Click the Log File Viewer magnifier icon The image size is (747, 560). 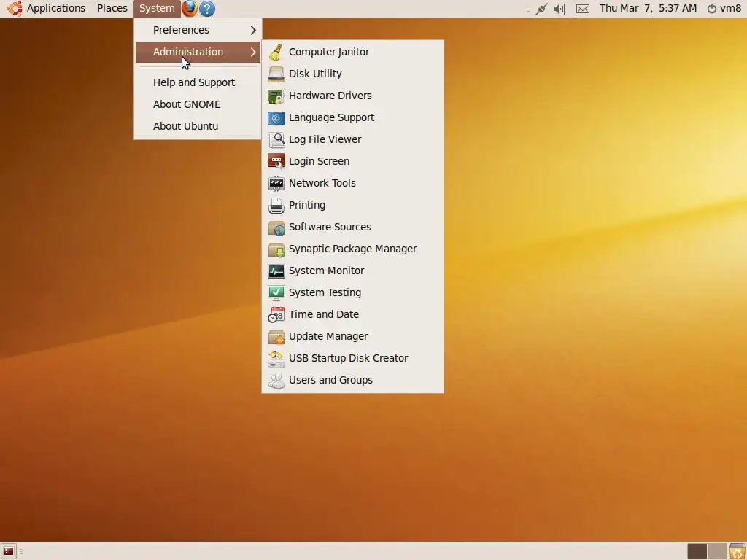pyautogui.click(x=276, y=139)
